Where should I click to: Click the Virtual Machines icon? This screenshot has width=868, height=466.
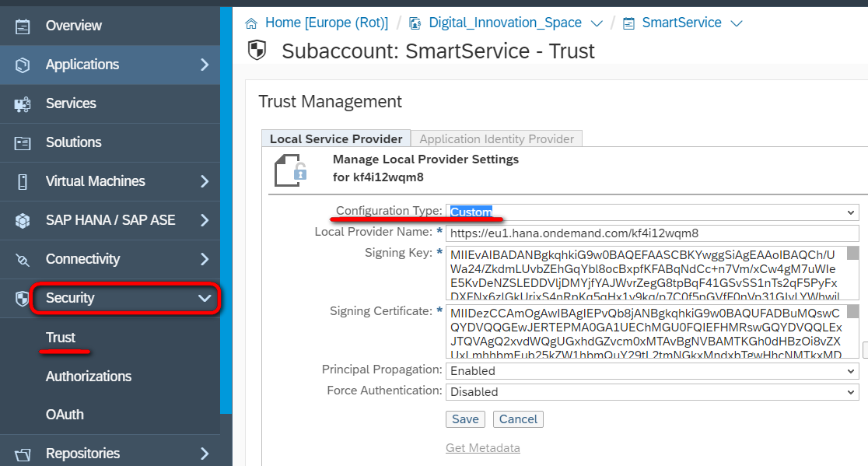click(x=22, y=181)
